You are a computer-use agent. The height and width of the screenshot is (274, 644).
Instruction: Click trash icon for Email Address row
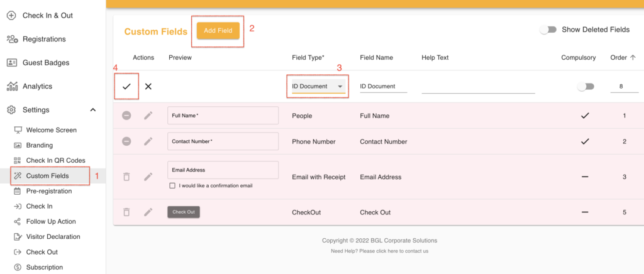[126, 177]
